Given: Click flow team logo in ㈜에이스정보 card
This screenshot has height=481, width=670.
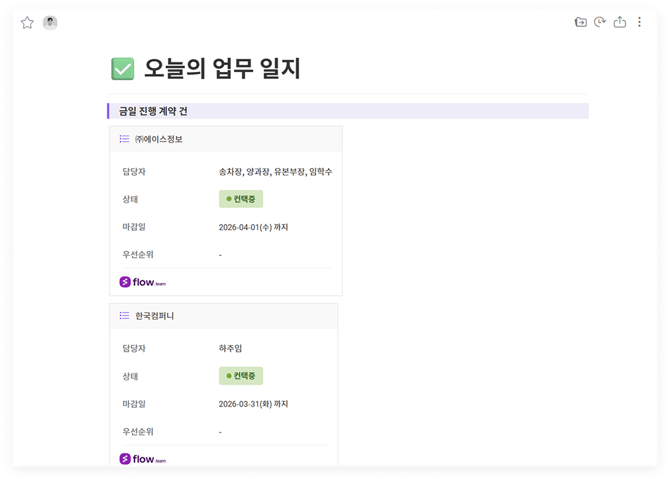Looking at the screenshot, I should [x=142, y=282].
